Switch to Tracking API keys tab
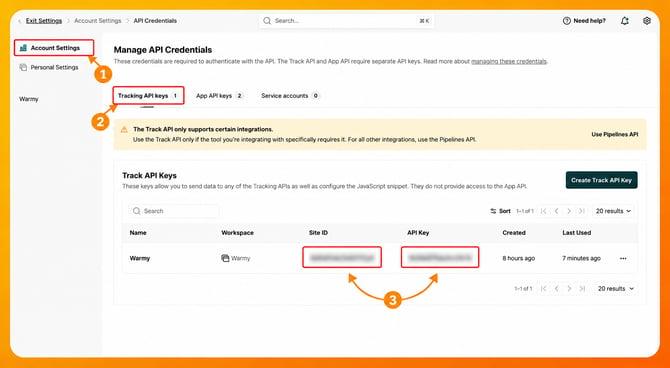Screen dimensions: 670x368 (x=148, y=96)
